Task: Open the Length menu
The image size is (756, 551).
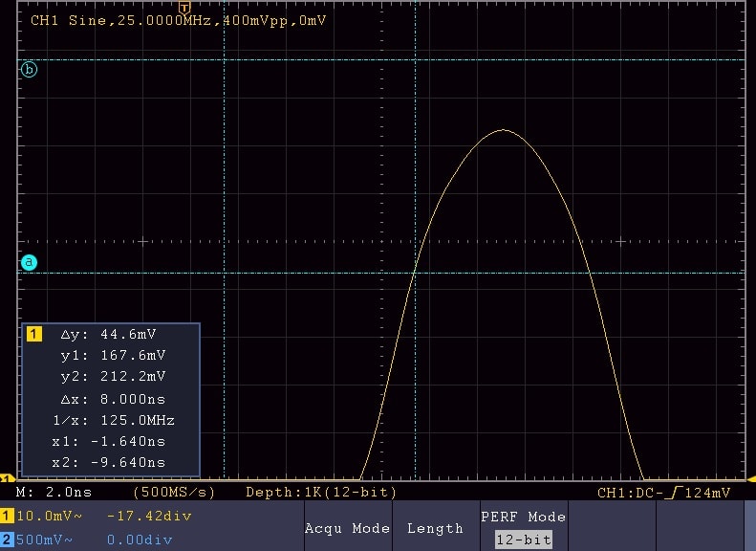Action: pos(436,528)
